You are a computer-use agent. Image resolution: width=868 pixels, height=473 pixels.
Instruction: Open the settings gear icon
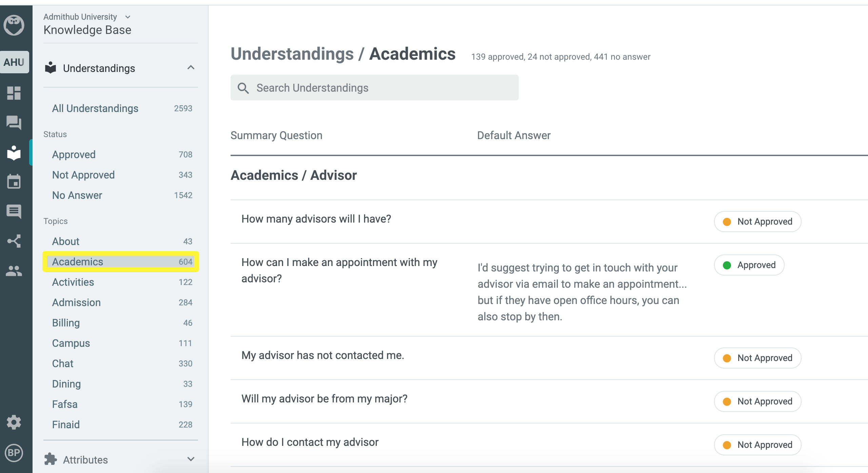[14, 422]
